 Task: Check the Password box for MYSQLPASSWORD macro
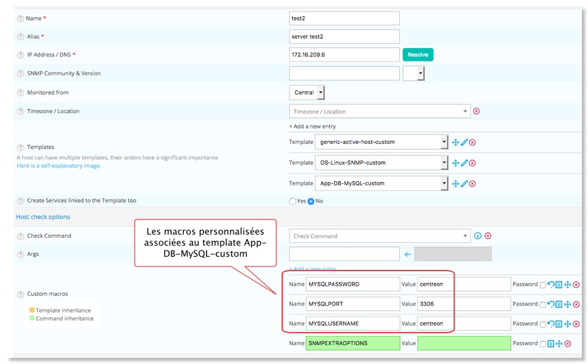pyautogui.click(x=542, y=285)
